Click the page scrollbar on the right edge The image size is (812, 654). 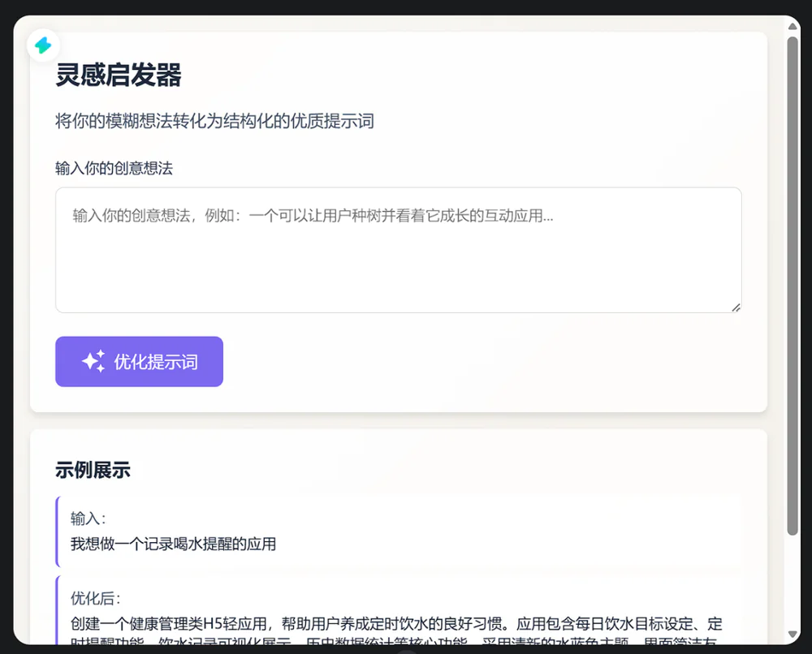tap(791, 325)
